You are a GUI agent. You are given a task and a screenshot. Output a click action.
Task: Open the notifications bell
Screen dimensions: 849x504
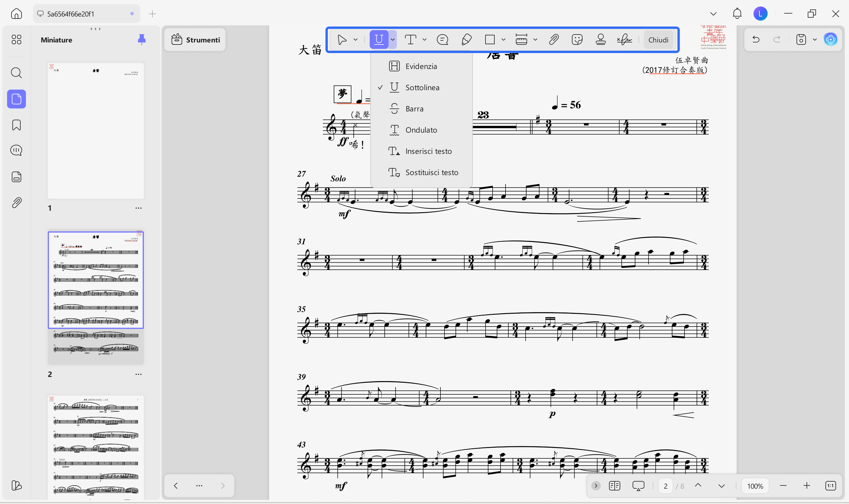[737, 14]
